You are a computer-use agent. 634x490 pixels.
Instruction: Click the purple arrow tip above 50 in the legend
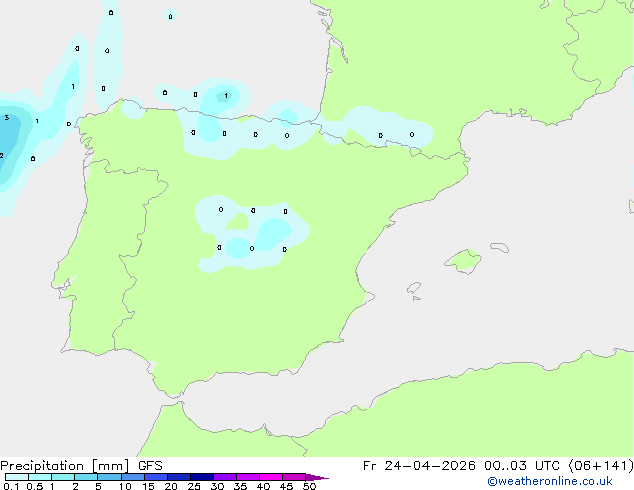pyautogui.click(x=317, y=477)
